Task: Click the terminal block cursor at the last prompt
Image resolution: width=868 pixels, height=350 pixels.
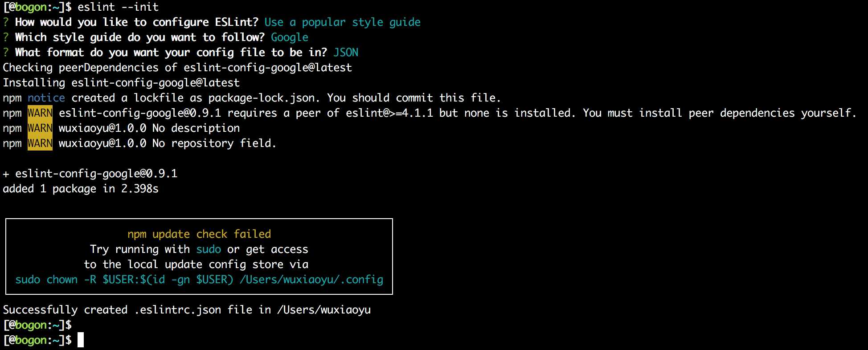Action: click(x=81, y=340)
